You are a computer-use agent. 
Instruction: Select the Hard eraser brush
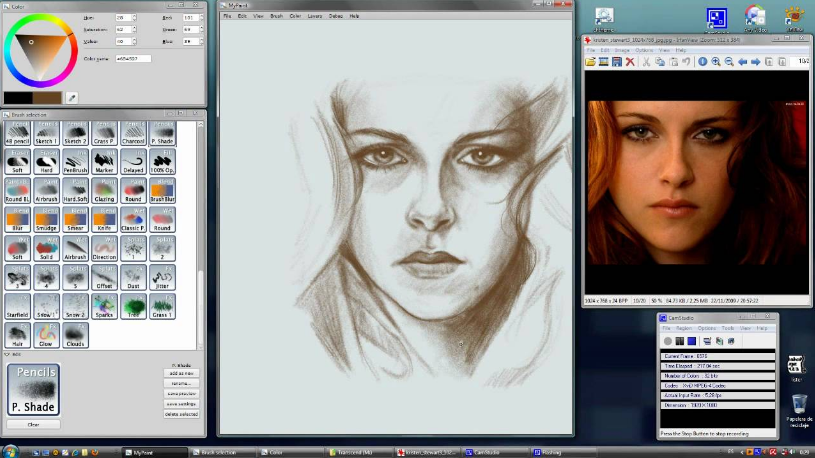[x=46, y=162]
